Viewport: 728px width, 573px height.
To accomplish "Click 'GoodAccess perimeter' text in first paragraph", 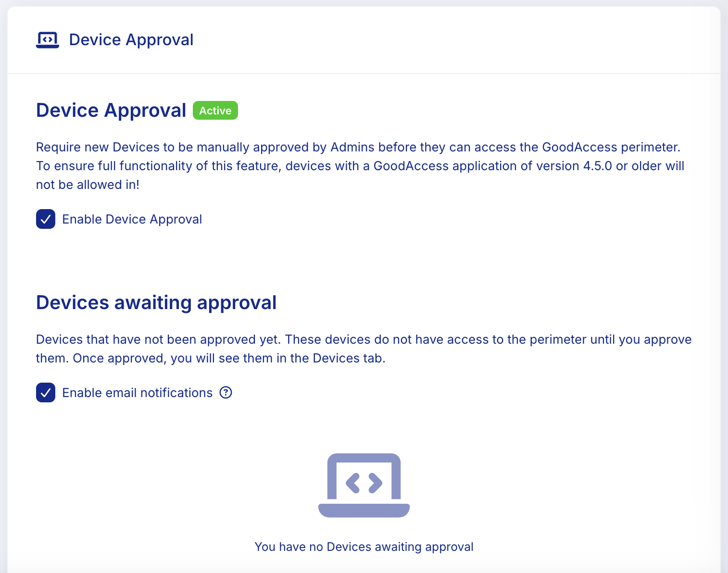I will pyautogui.click(x=610, y=147).
